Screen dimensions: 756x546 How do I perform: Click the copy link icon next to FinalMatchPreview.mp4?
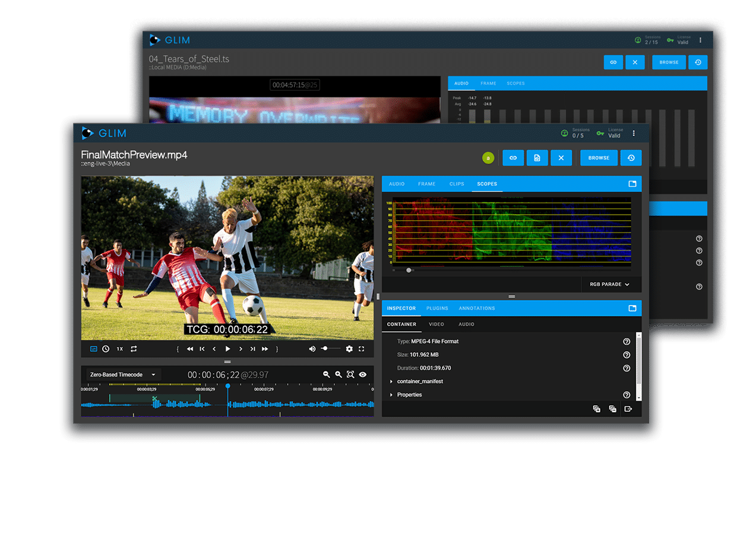513,158
